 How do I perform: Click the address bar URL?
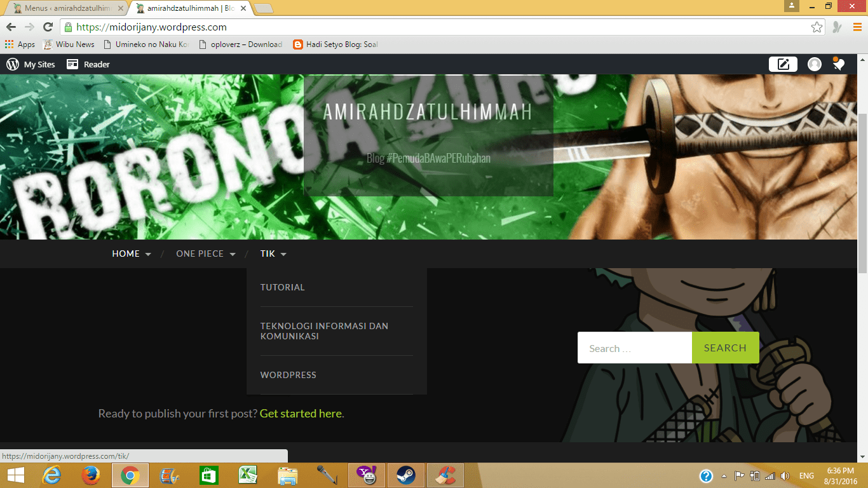click(151, 27)
